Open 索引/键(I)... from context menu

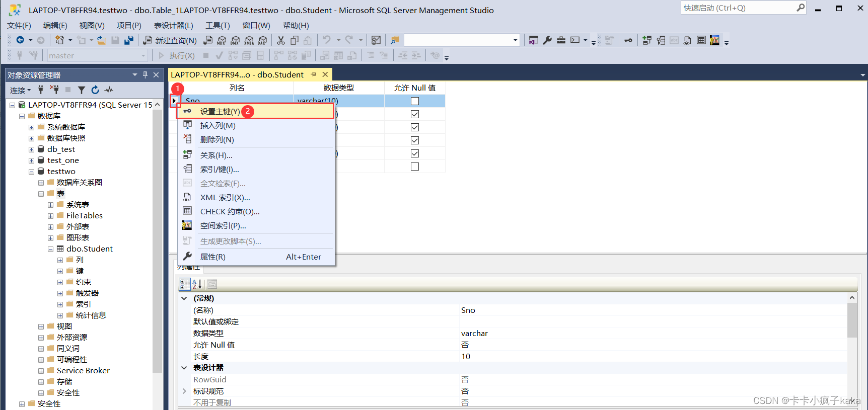pos(255,169)
